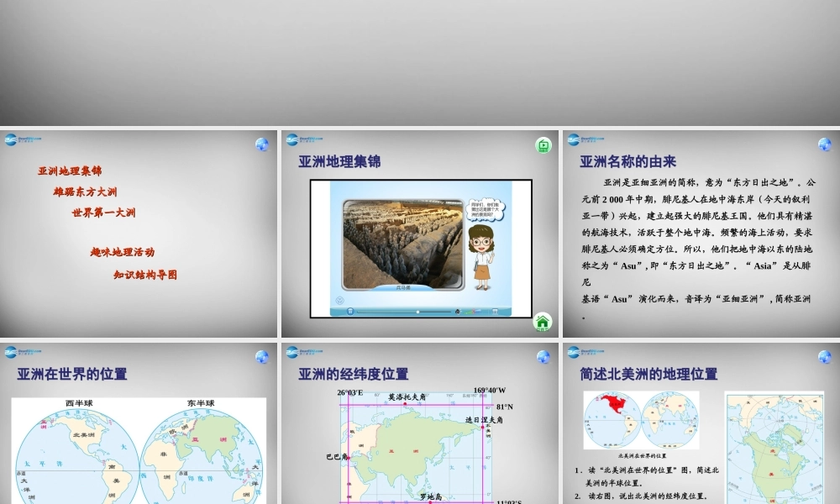The height and width of the screenshot is (504, 840).
Task: Click the globe icon on 亚洲的经纬度位置 slide
Action: pyautogui.click(x=543, y=357)
